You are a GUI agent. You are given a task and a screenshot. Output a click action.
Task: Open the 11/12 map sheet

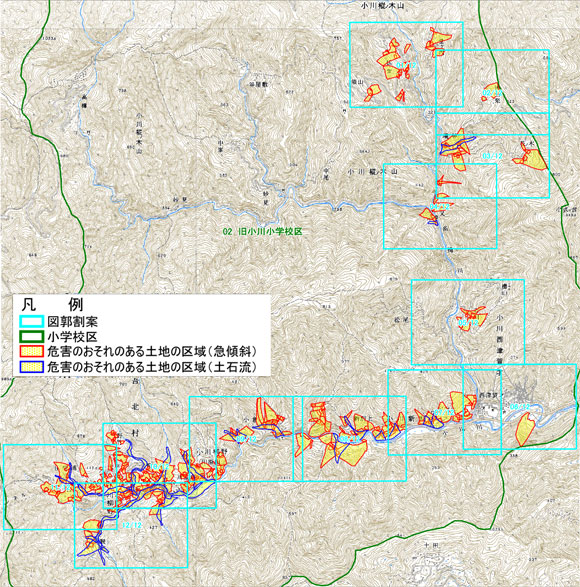point(60,488)
